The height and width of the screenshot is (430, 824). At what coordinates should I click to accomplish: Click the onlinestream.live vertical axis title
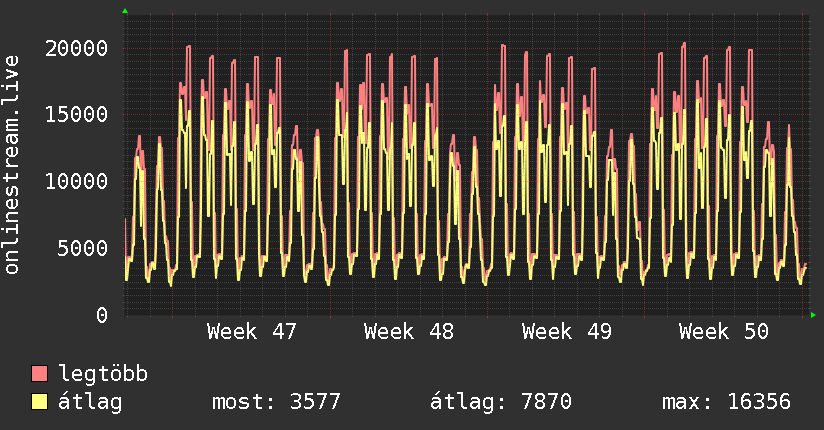(12, 165)
